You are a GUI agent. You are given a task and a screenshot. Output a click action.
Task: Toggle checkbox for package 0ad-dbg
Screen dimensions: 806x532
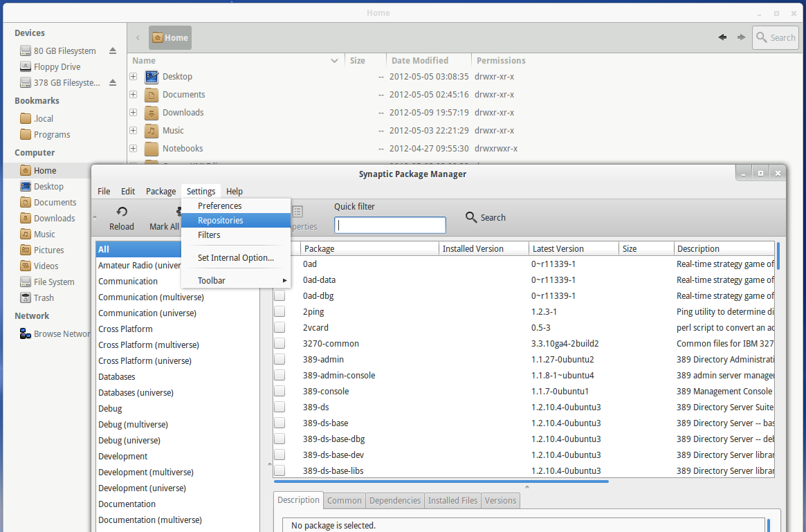coord(280,295)
